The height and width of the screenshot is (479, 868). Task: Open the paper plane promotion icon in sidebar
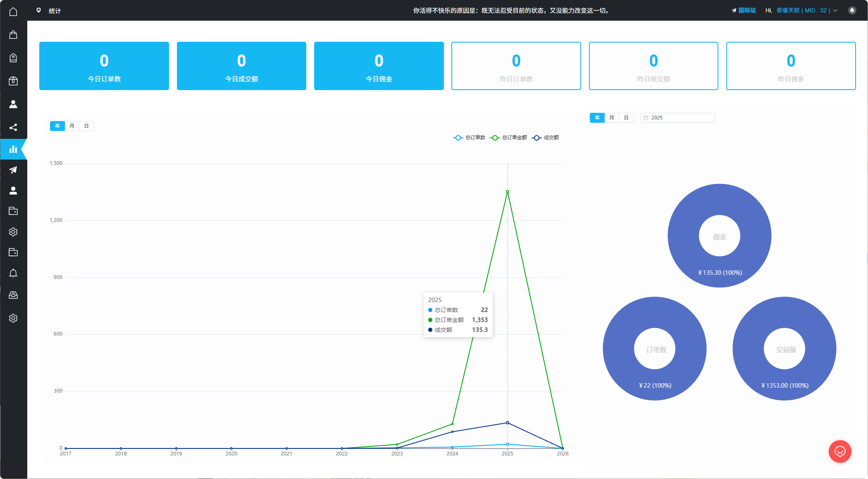(x=13, y=170)
